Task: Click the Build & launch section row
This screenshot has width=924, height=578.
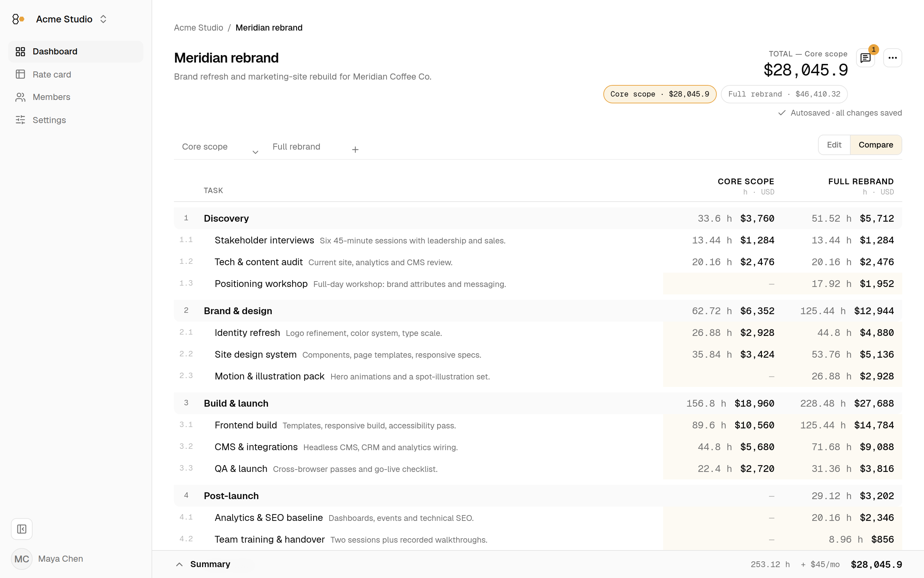Action: (x=538, y=403)
